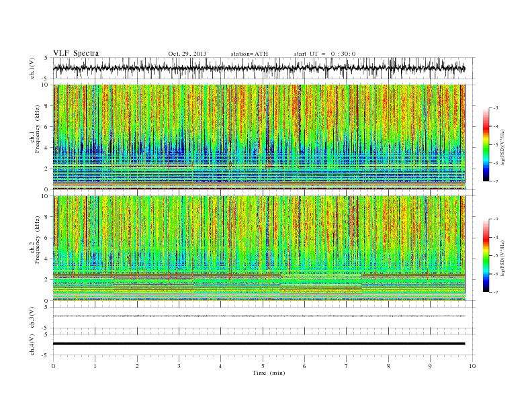Click the time axis tick label "3"
This screenshot has height=411, width=532.
(x=179, y=366)
